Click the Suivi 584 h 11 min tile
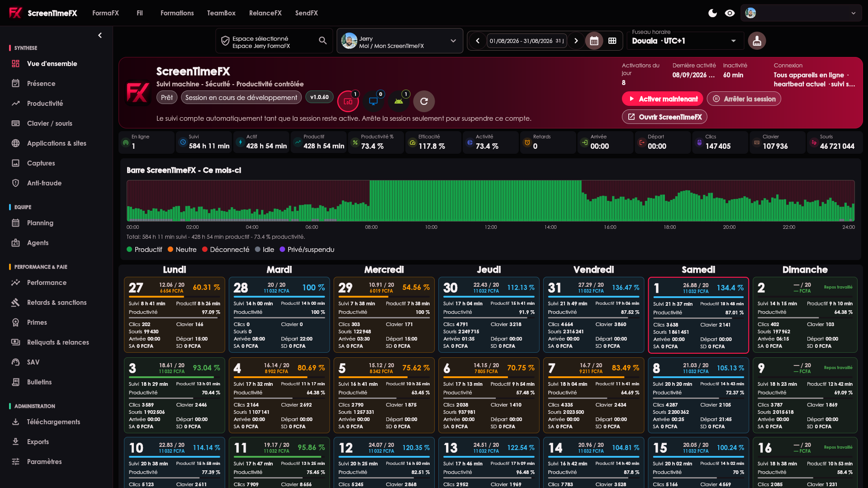 click(204, 142)
